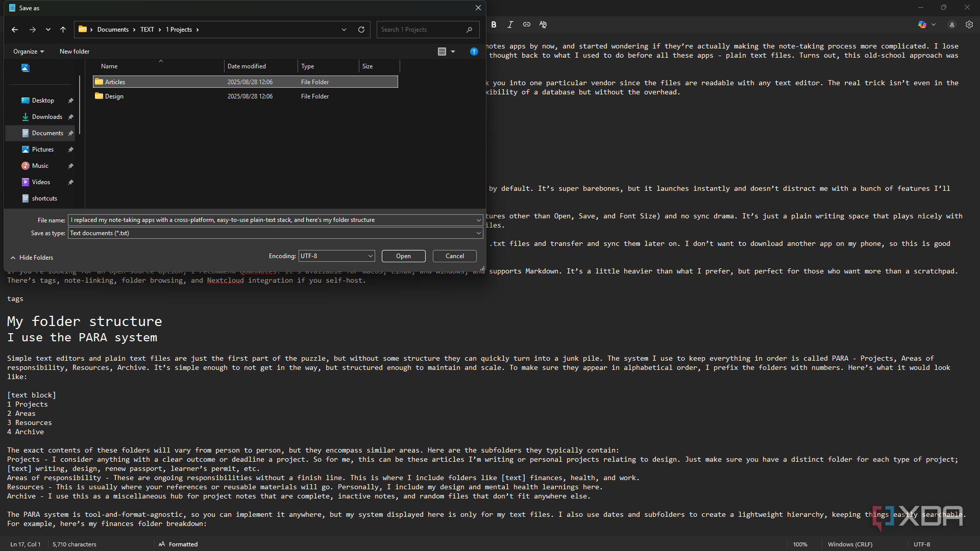Go up one folder level

click(63, 30)
